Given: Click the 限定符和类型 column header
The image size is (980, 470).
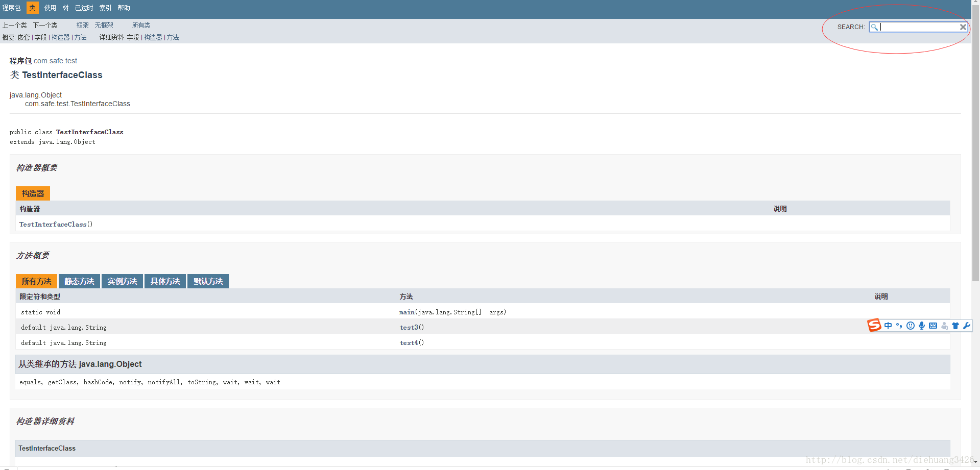Looking at the screenshot, I should 40,296.
